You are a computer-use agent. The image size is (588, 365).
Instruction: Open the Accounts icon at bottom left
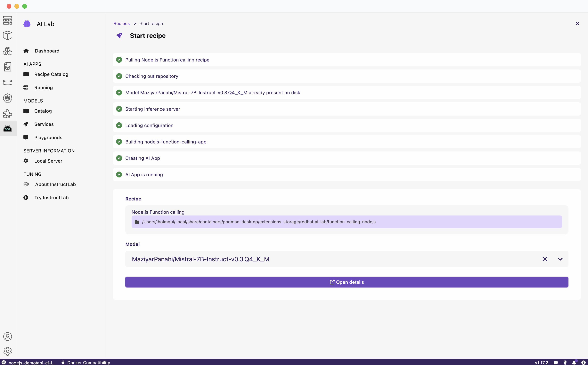(x=7, y=336)
